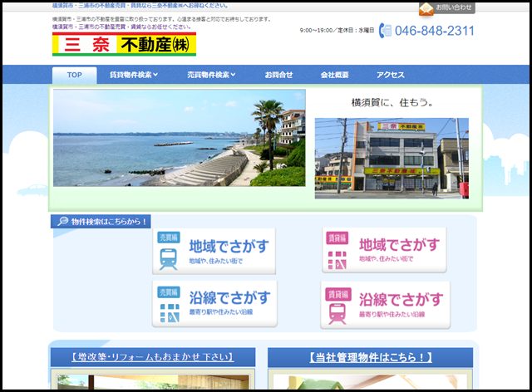Click blue grid map icon in 売買 沿線でさがす
The image size is (532, 392).
coord(170,313)
